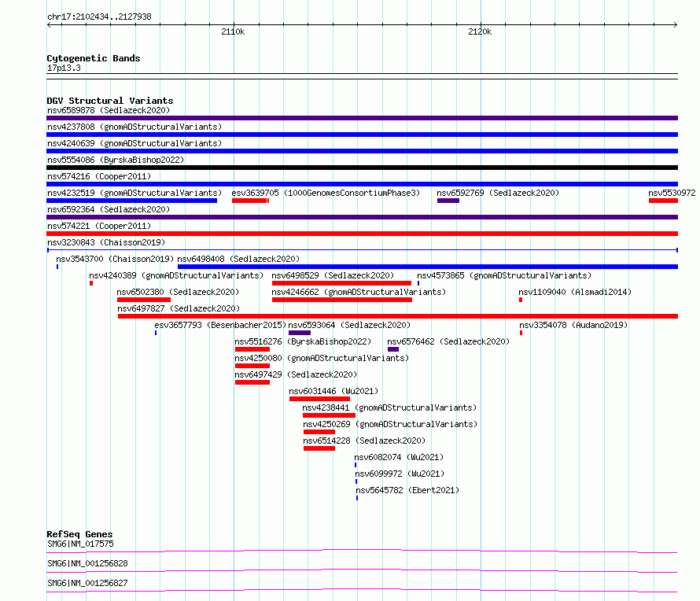Open the SMG6|NM_001256827 gene label

pyautogui.click(x=87, y=583)
